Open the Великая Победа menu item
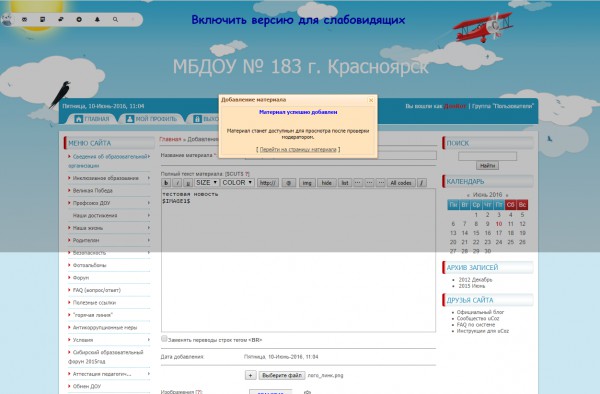This screenshot has height=394, width=600. coord(93,190)
